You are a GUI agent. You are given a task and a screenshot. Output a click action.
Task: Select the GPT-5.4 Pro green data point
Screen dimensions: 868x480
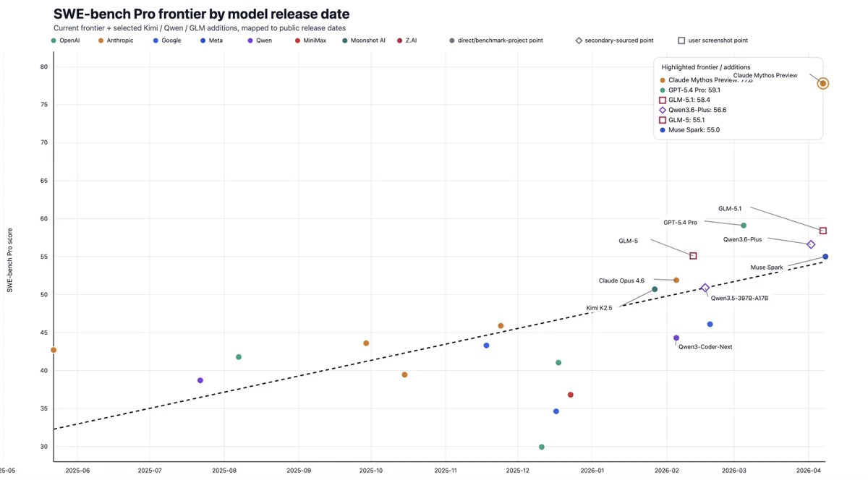(x=744, y=226)
